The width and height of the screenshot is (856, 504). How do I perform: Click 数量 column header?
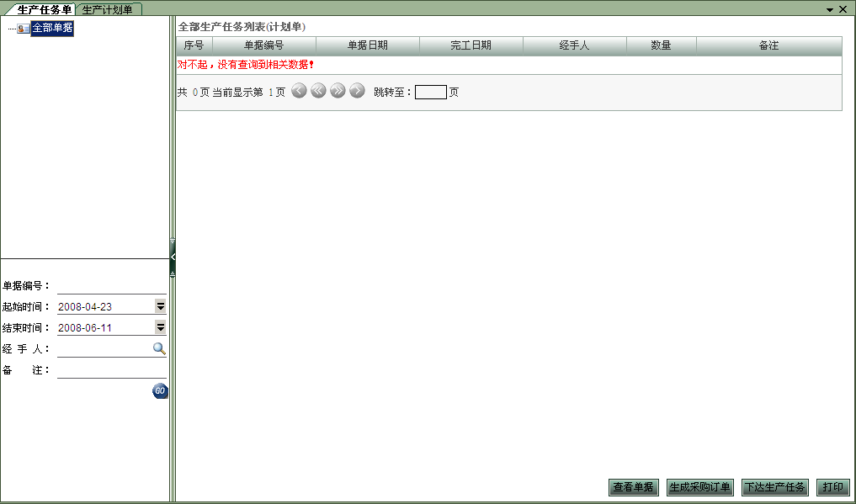662,45
